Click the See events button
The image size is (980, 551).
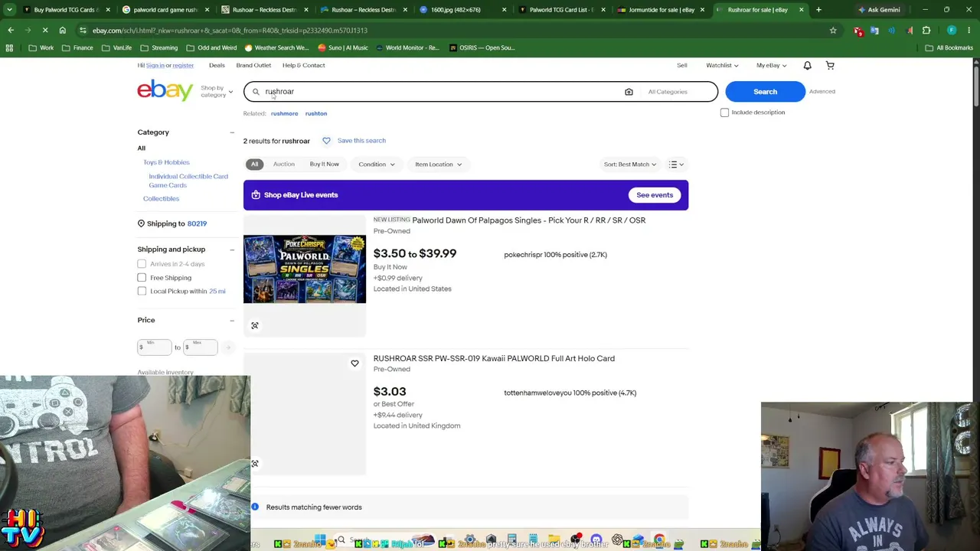655,195
